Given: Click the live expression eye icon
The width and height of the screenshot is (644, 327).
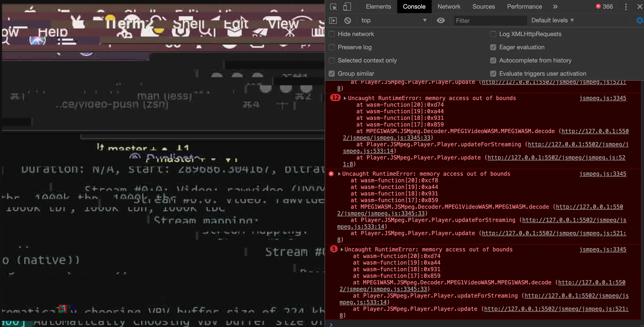Looking at the screenshot, I should tap(441, 20).
